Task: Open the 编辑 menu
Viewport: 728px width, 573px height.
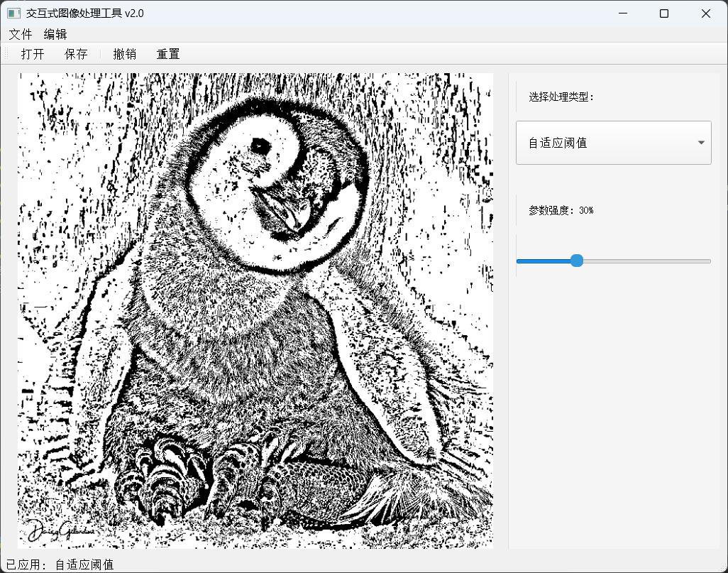Action: click(55, 34)
